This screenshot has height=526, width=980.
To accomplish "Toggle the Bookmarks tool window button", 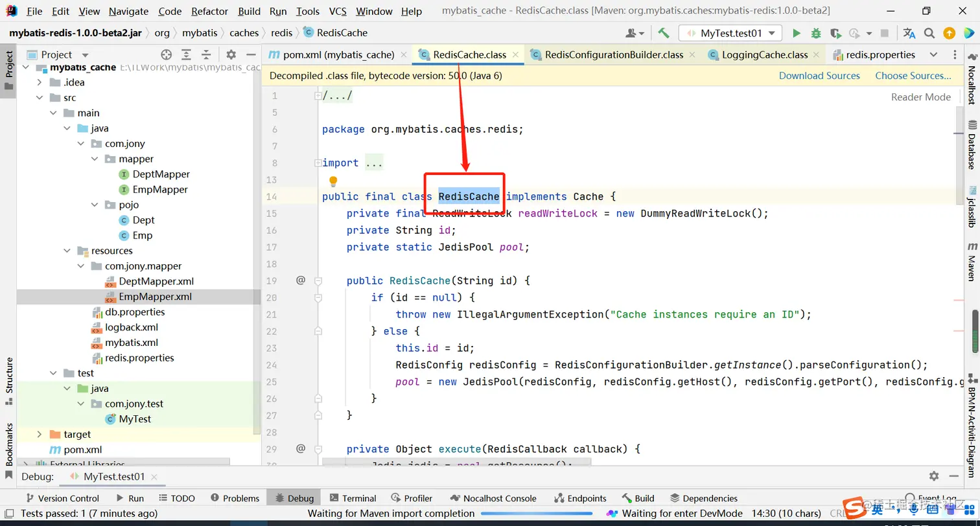I will click(x=8, y=451).
